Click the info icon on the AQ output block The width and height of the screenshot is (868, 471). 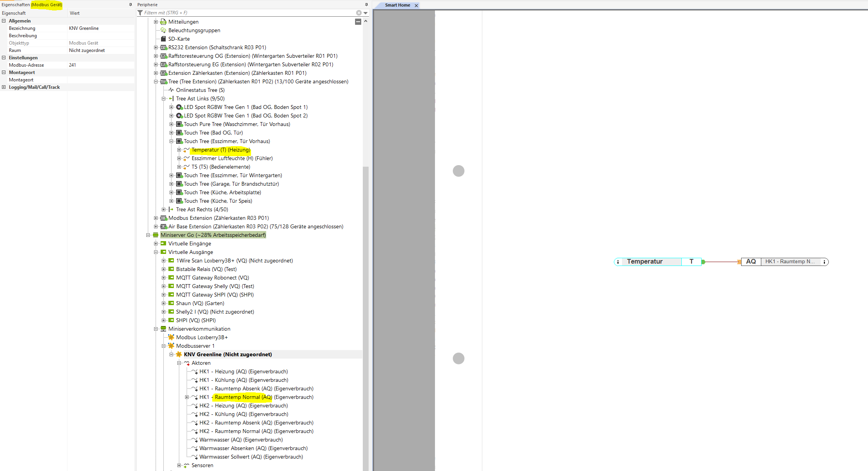825,262
